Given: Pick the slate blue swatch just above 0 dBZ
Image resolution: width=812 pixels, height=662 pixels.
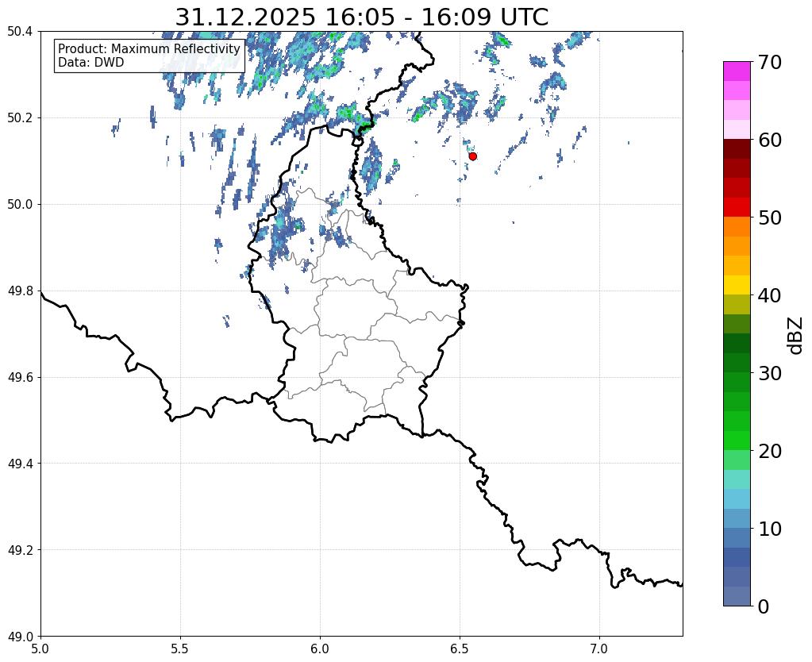Looking at the screenshot, I should (x=737, y=596).
